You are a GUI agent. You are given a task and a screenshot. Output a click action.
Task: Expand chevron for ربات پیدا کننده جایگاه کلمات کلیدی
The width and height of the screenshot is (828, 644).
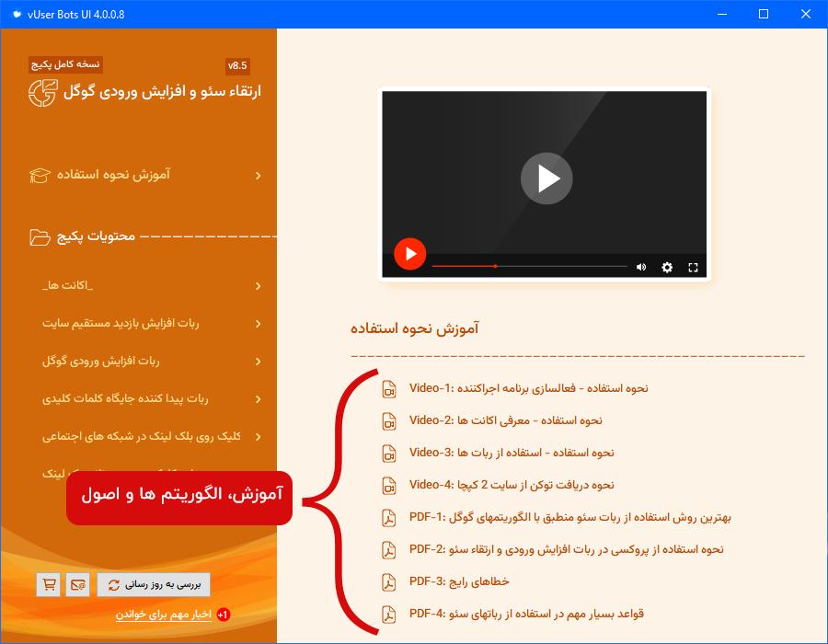click(x=259, y=399)
